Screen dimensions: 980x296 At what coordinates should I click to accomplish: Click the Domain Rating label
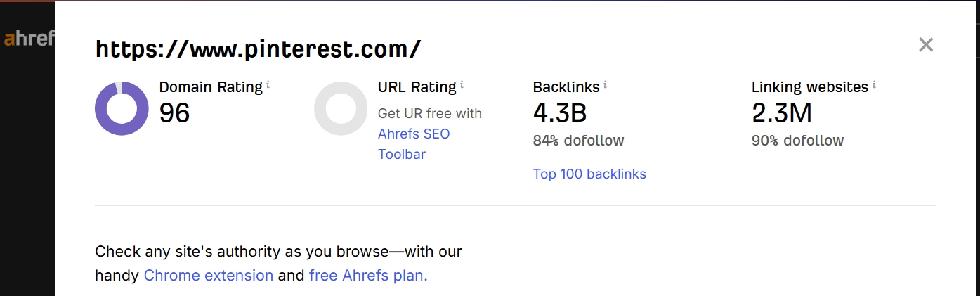[211, 87]
